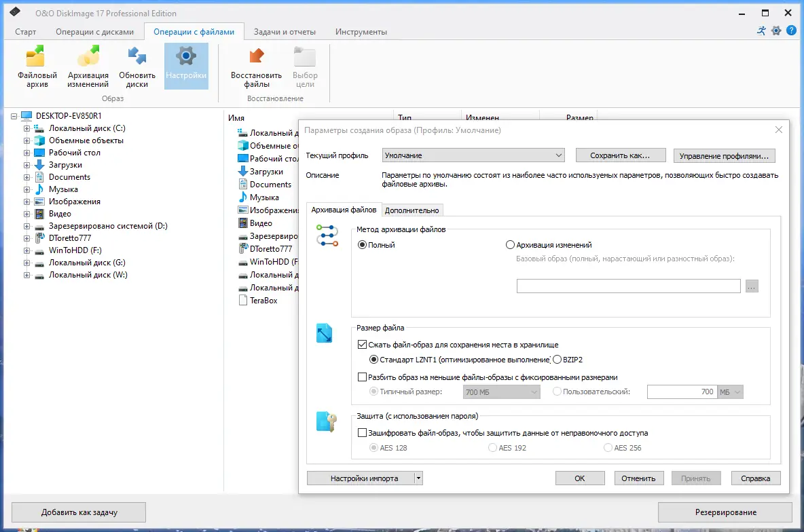This screenshot has width=804, height=532.
Task: Click the Резервирование button
Action: pos(725,512)
